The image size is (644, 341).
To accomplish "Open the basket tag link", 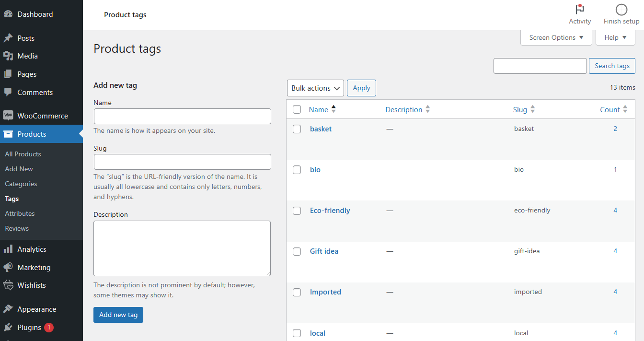I will tap(321, 129).
